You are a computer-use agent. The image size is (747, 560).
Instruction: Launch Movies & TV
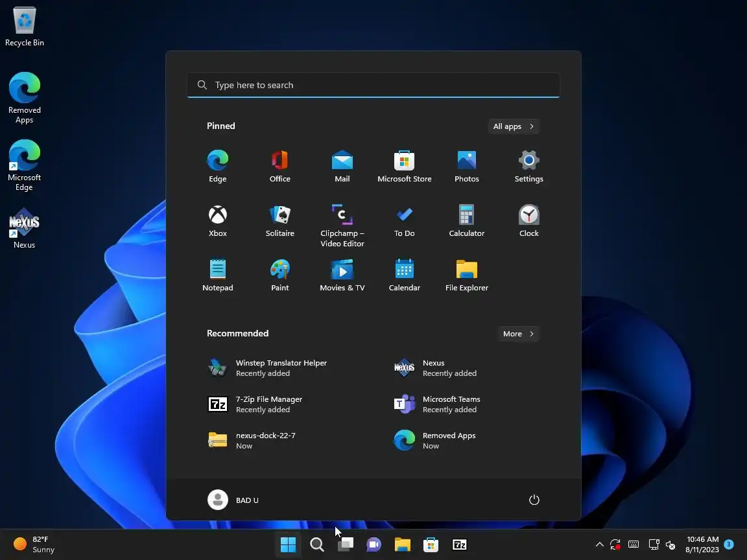342,275
